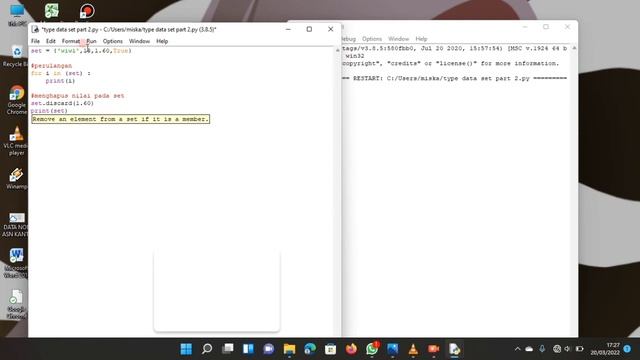Open the Widgets panel on the taskbar

pyautogui.click(x=248, y=349)
